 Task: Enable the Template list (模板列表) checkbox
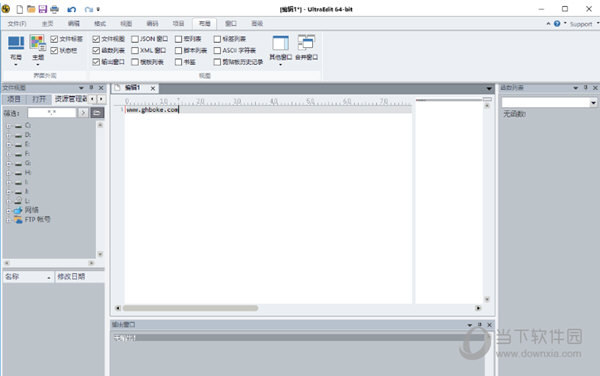click(x=135, y=62)
